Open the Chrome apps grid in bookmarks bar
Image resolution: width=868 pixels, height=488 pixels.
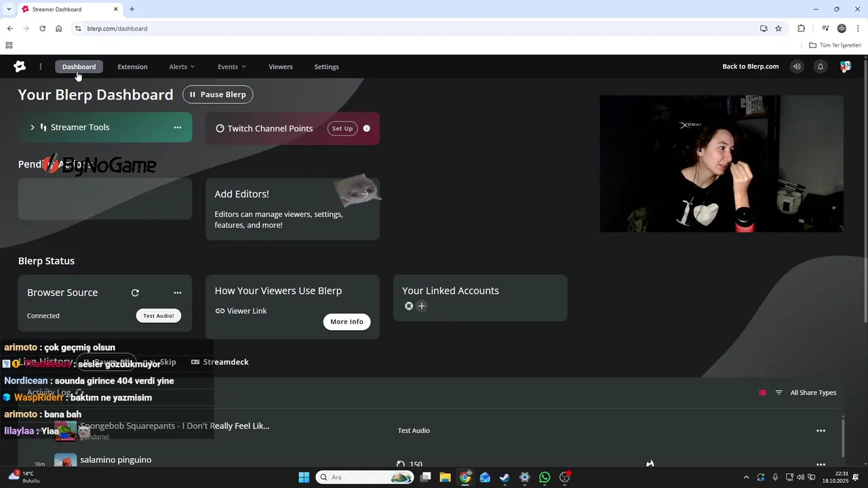tap(9, 45)
